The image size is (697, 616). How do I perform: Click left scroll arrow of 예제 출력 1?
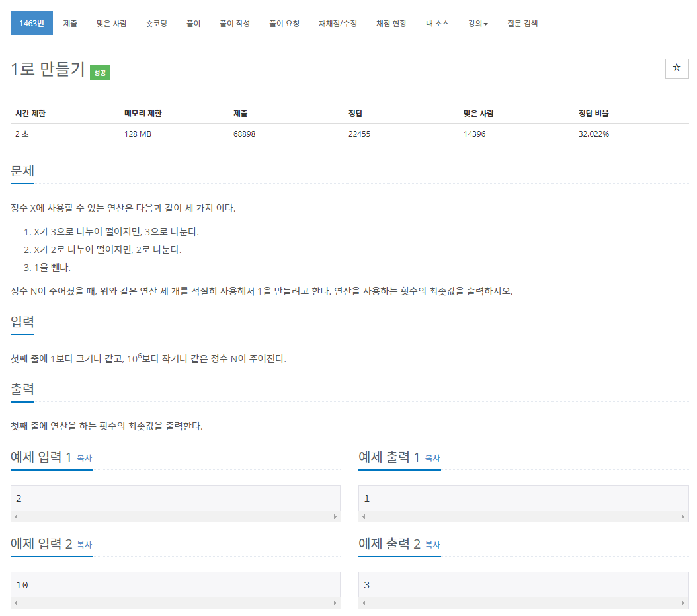click(364, 516)
